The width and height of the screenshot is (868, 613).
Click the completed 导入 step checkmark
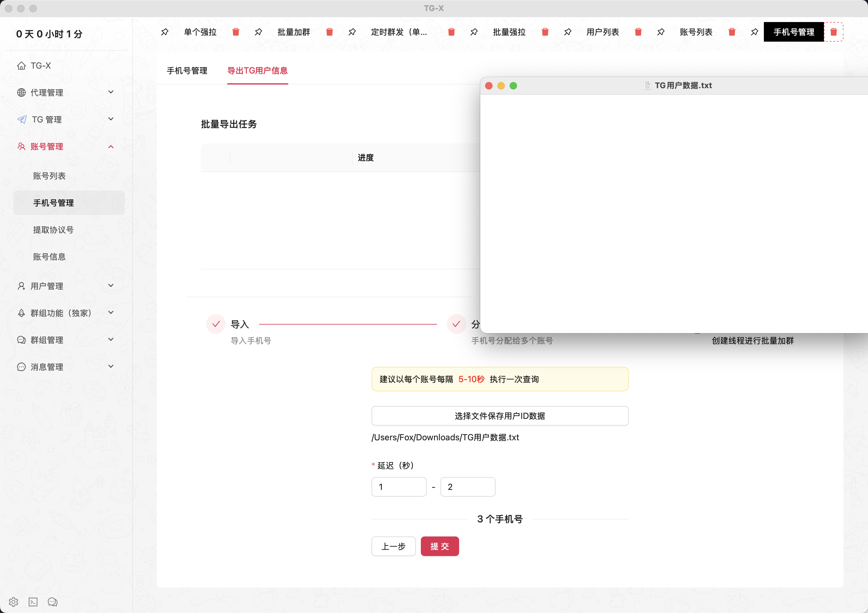pyautogui.click(x=216, y=324)
